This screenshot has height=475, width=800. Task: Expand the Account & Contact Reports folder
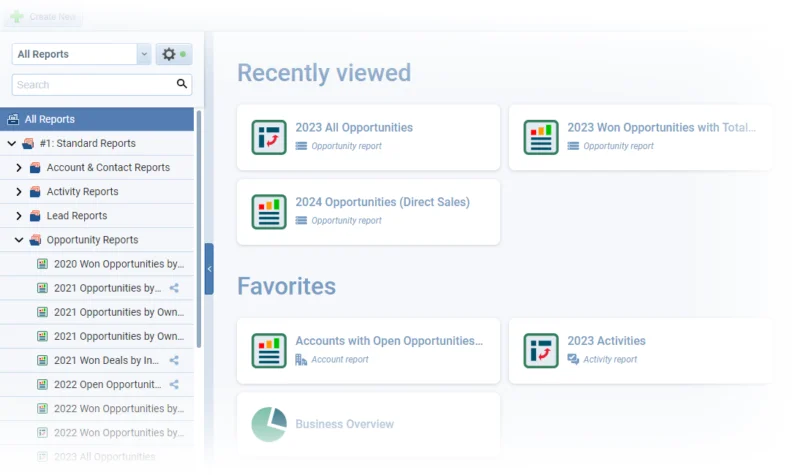pos(19,167)
